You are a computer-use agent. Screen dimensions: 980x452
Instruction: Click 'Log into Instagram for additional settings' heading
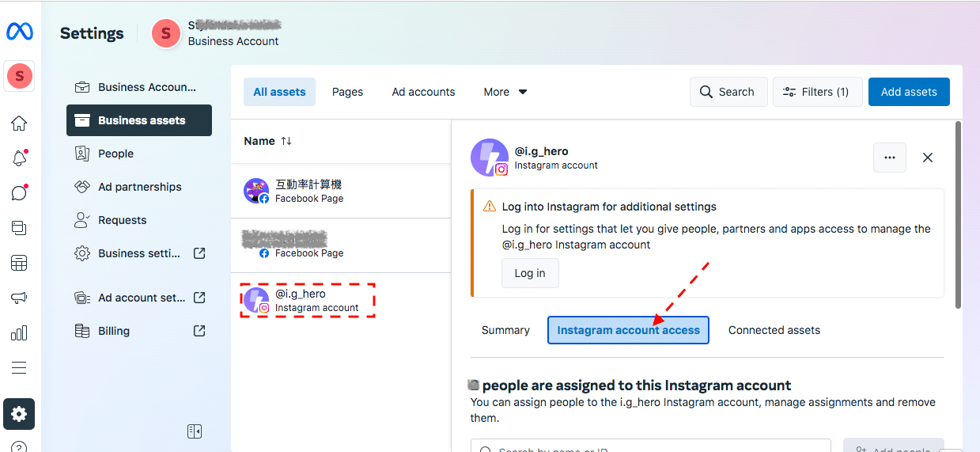click(x=609, y=207)
